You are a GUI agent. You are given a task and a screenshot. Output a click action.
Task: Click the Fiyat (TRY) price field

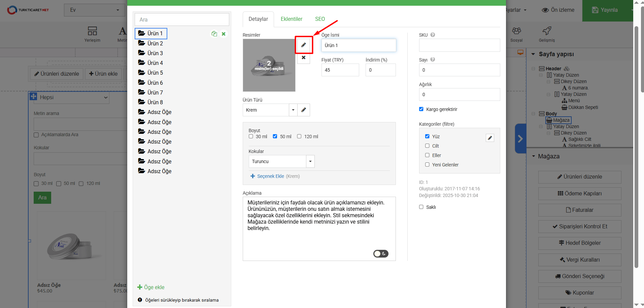pos(340,70)
